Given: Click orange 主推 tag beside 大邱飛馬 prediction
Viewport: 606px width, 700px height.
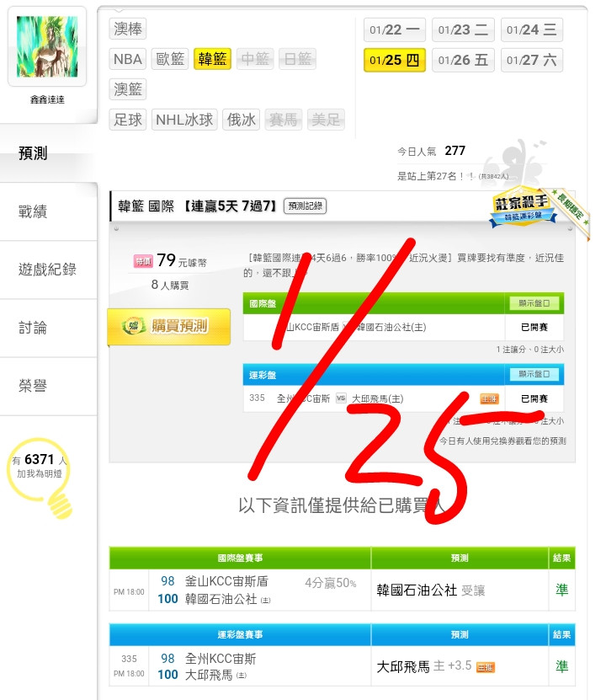Looking at the screenshot, I should pyautogui.click(x=486, y=667).
